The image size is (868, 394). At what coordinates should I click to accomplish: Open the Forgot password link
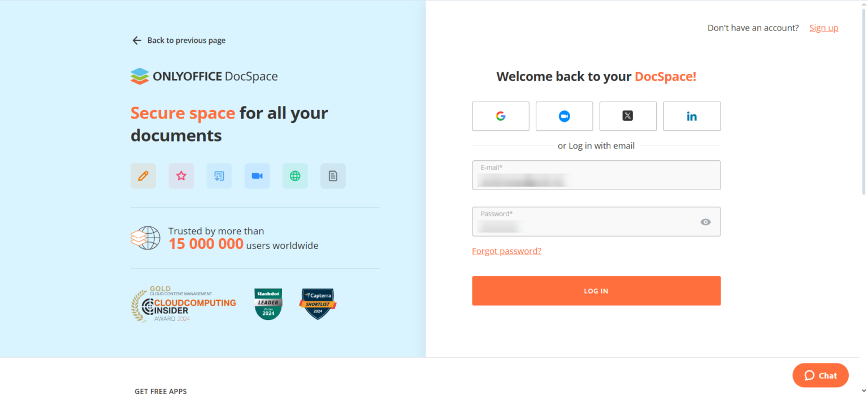point(506,251)
